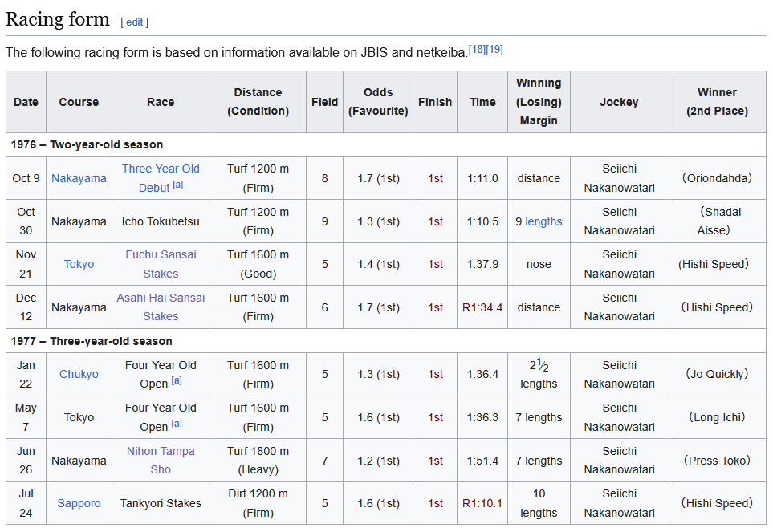
Task: Click the Odds (Favourite) column header
Action: pos(378,102)
